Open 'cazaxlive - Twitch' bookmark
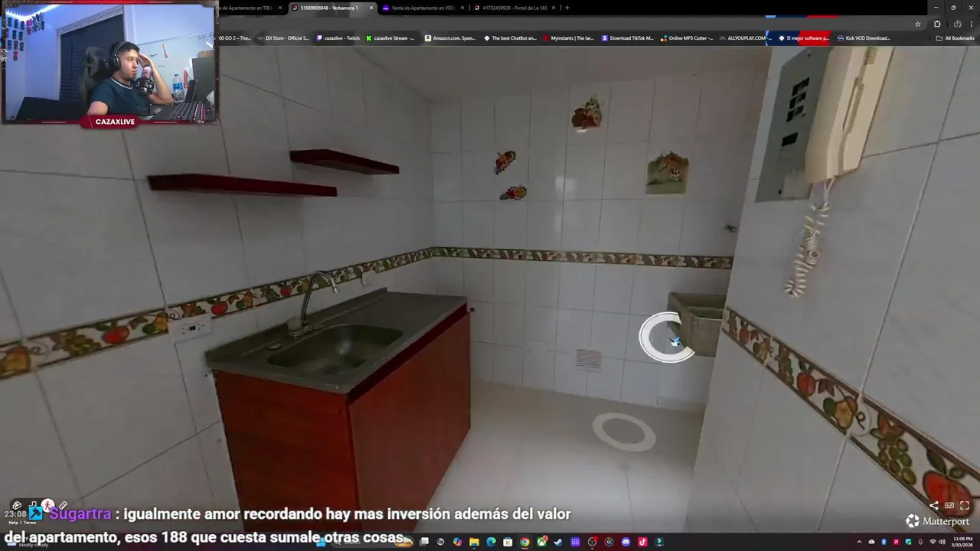 point(338,38)
